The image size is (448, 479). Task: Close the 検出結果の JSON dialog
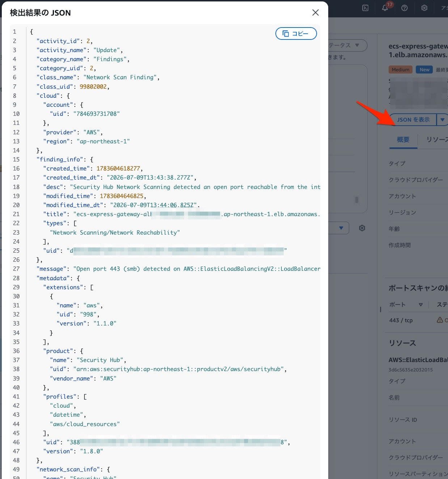point(315,13)
